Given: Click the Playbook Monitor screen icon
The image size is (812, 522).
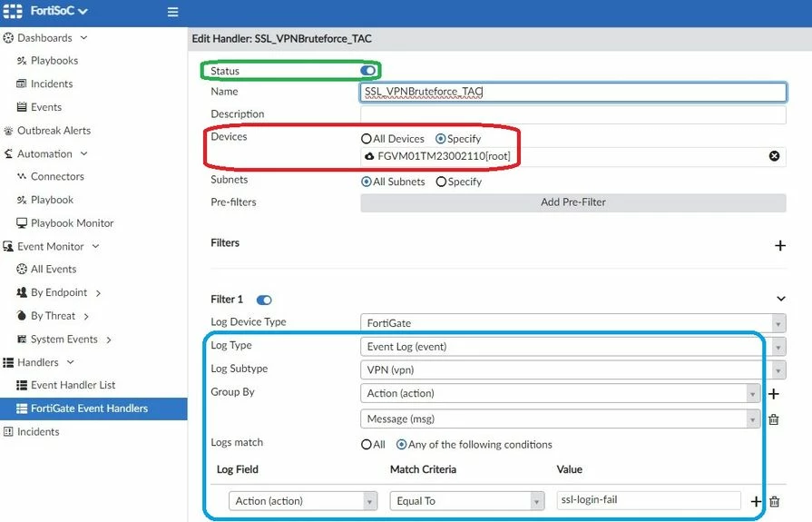Looking at the screenshot, I should (x=21, y=223).
